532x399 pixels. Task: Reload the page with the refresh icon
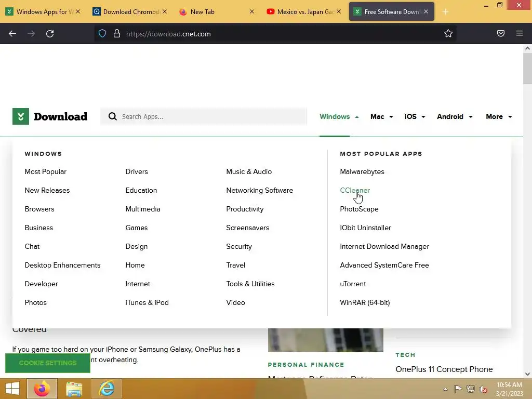tap(50, 34)
